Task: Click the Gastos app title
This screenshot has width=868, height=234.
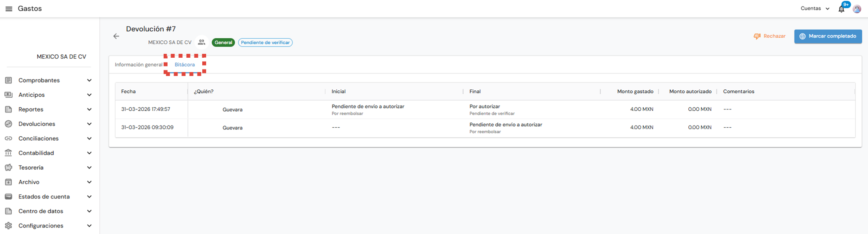Action: click(x=30, y=9)
